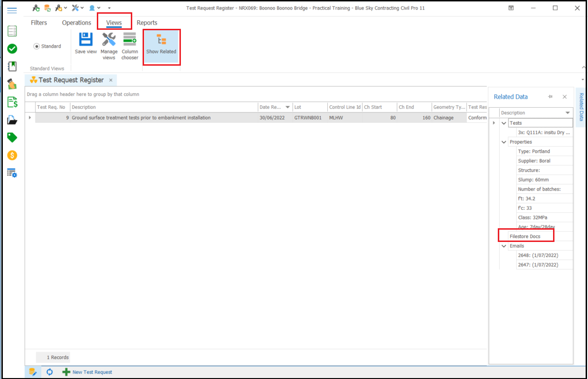
Task: Close the Test Request Register tab
Action: tap(111, 80)
